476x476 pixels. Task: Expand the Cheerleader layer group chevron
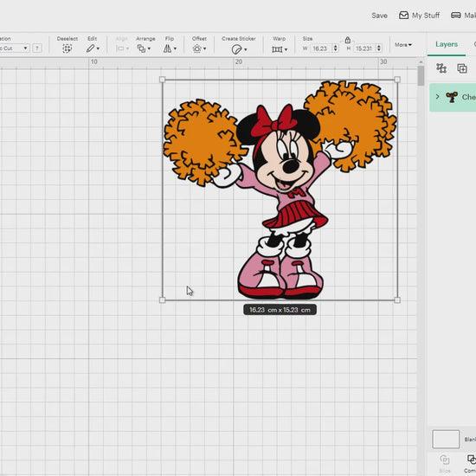pos(437,97)
